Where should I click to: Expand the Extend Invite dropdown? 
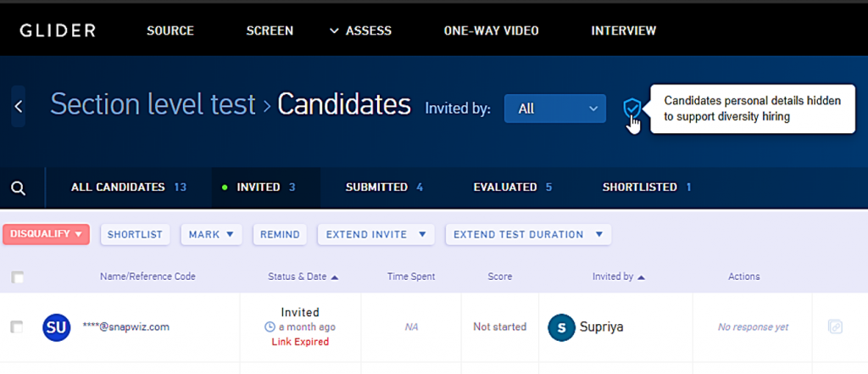[376, 234]
